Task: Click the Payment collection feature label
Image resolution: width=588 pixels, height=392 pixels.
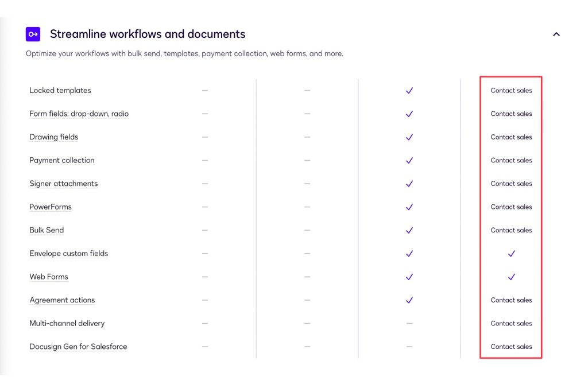Action: [62, 161]
